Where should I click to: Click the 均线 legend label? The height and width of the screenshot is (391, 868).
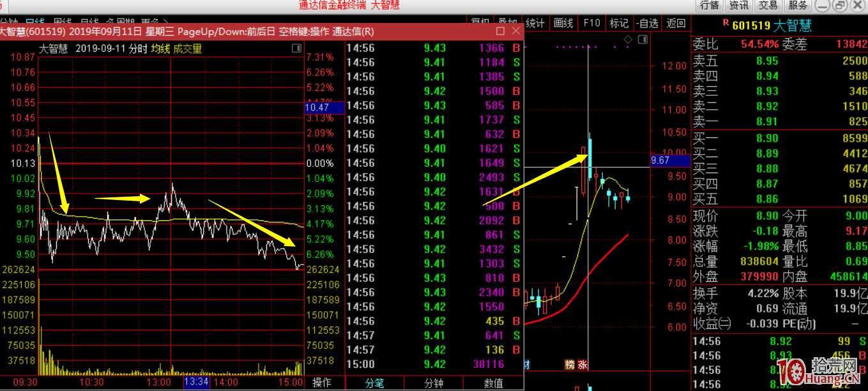coord(160,49)
